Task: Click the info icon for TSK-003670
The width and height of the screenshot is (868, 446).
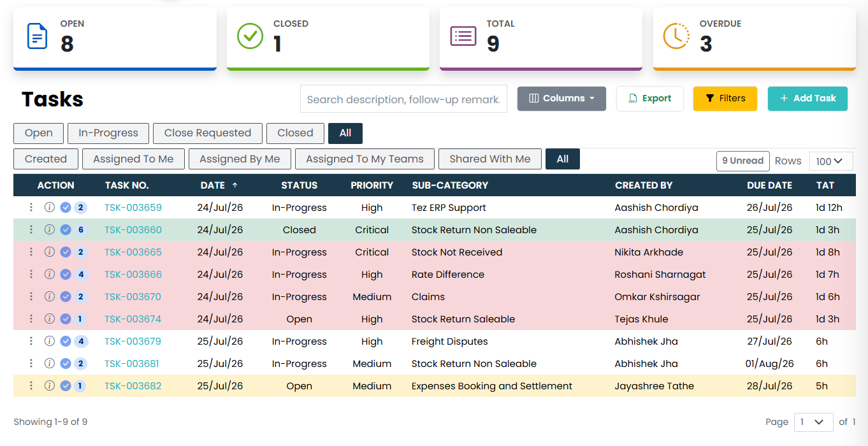Action: point(49,296)
